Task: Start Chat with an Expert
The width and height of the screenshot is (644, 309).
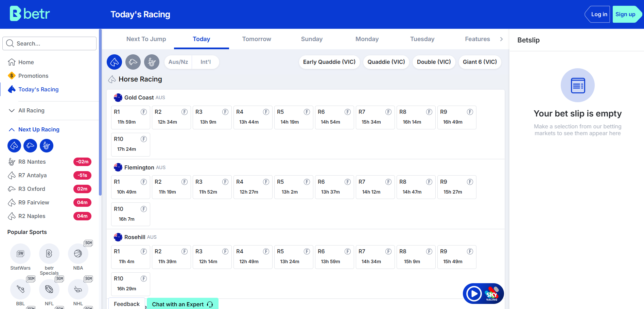Action: pos(182,304)
